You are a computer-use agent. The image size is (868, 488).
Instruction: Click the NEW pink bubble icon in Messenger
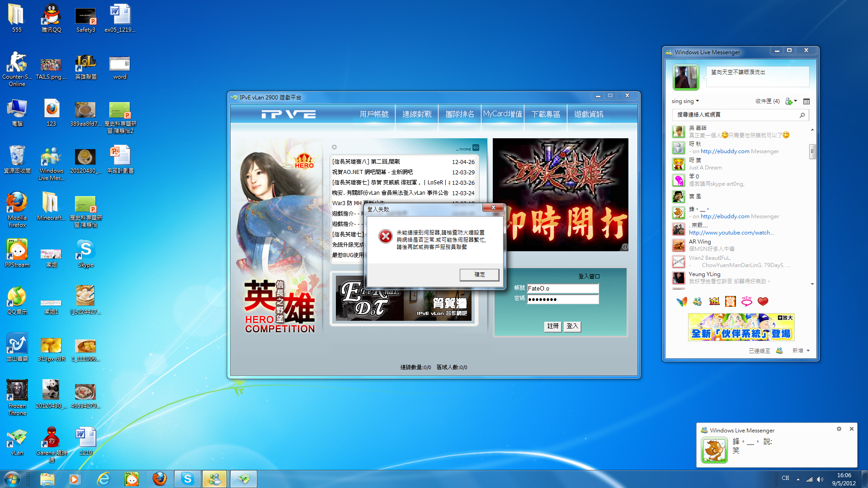pyautogui.click(x=746, y=301)
